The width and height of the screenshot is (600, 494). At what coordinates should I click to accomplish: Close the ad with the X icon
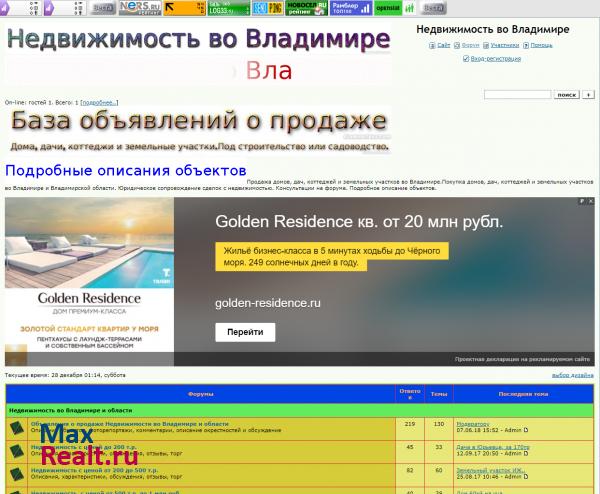pos(591,201)
